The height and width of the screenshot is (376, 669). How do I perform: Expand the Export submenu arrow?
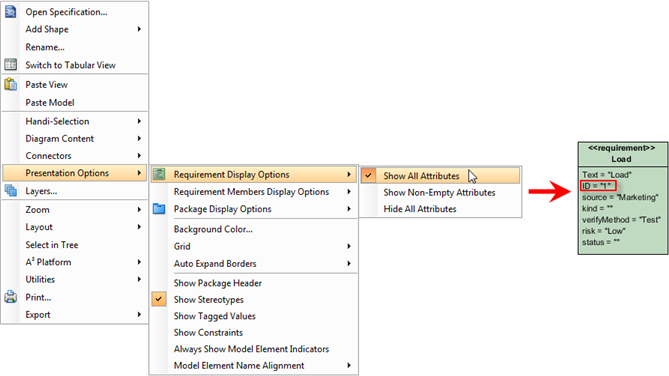139,315
